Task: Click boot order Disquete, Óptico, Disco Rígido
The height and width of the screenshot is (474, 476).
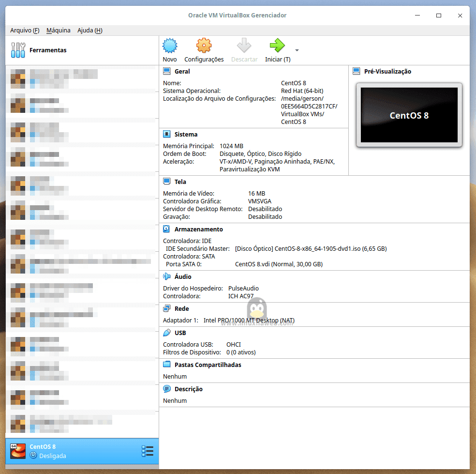Action: click(x=260, y=154)
